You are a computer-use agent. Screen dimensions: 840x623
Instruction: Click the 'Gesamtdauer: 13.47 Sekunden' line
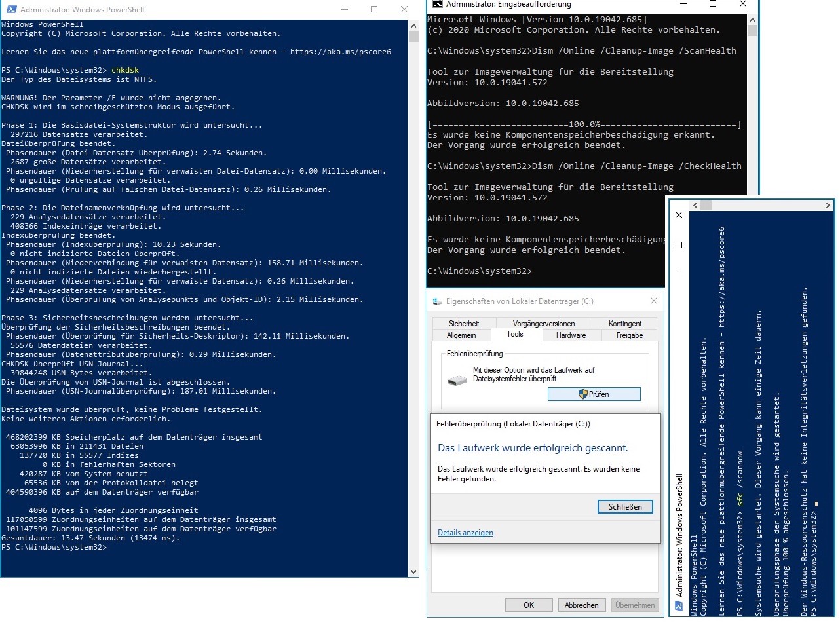pos(90,538)
